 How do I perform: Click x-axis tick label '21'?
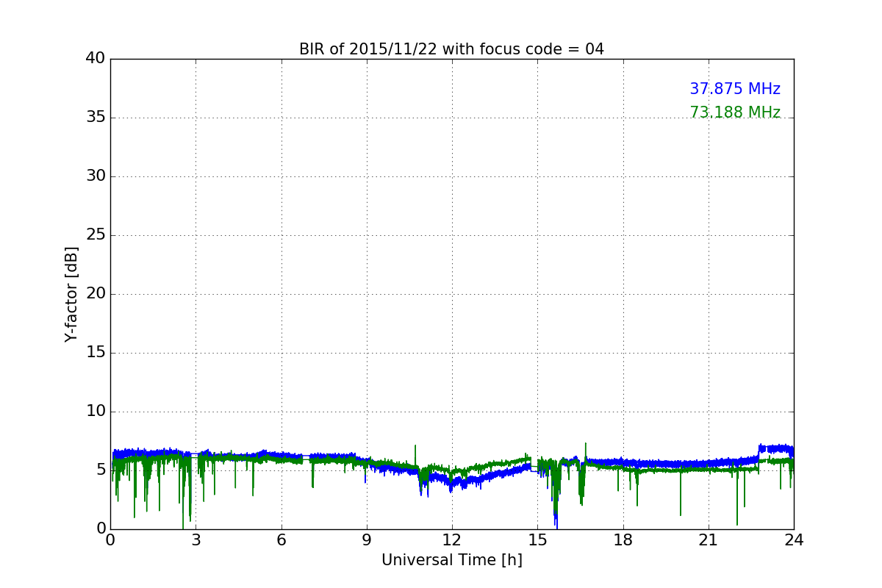[709, 540]
